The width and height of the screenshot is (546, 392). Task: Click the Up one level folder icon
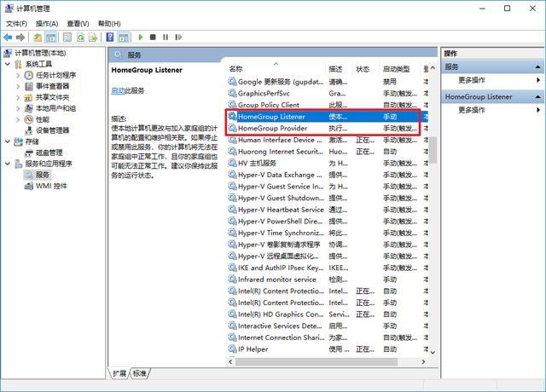38,37
